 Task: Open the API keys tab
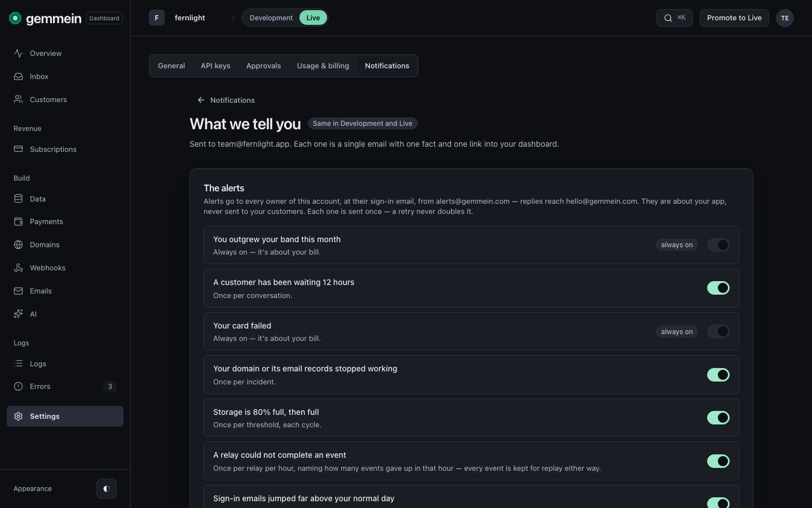coord(215,65)
